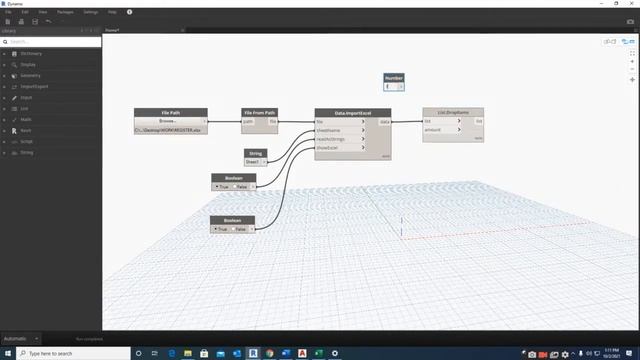Open the info notification icon beside Help
The width and height of the screenshot is (640, 360).
click(x=129, y=12)
